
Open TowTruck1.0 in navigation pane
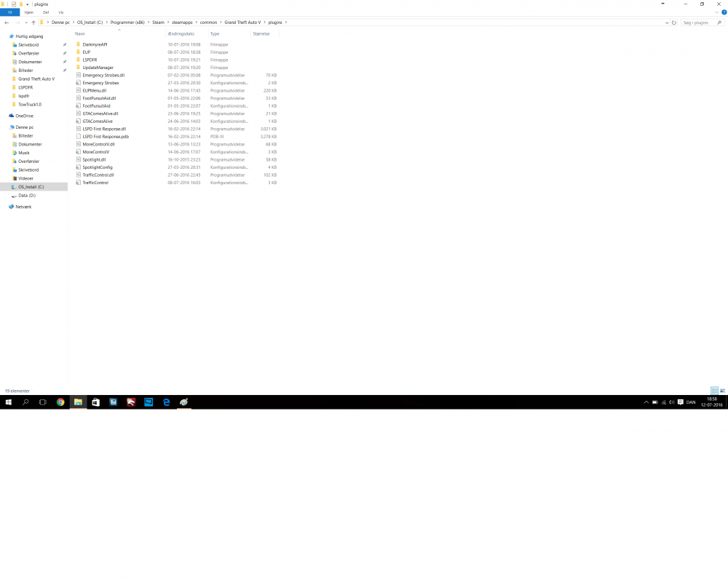pyautogui.click(x=30, y=105)
